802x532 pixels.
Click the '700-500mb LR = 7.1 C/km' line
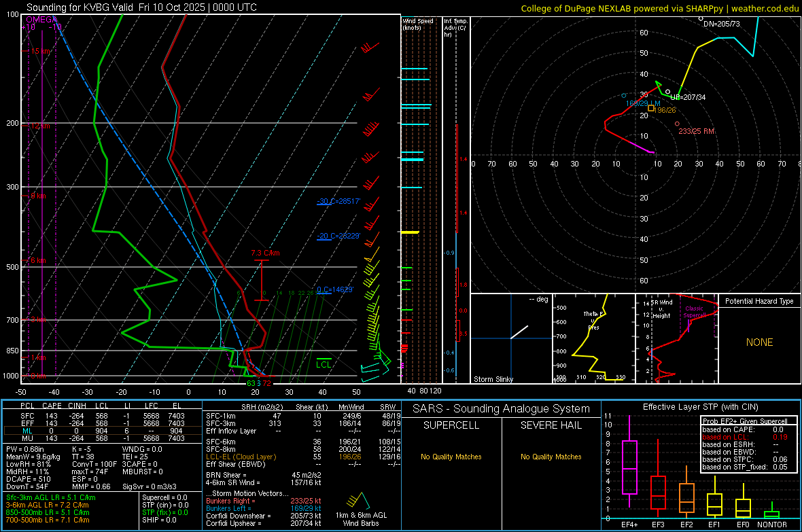point(48,520)
